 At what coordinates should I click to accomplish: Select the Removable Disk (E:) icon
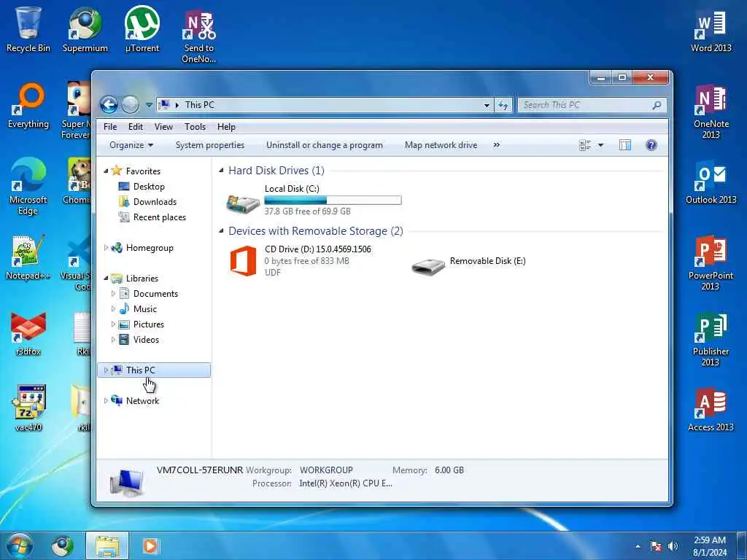coord(428,266)
